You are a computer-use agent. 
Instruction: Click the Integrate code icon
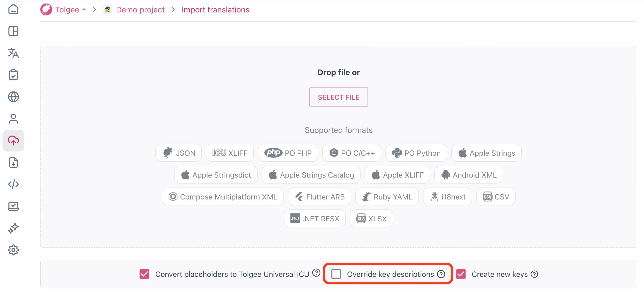click(13, 184)
